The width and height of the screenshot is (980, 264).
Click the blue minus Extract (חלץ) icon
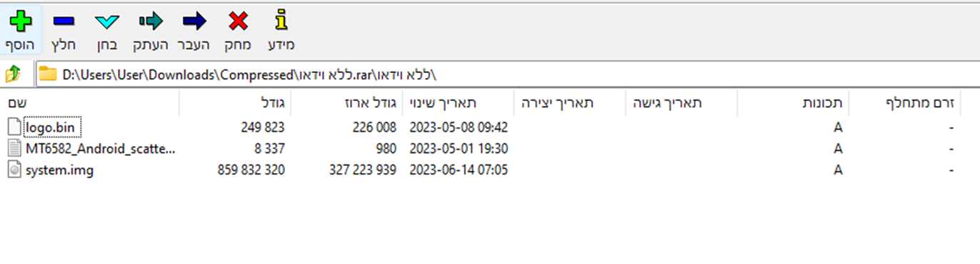pos(64,21)
